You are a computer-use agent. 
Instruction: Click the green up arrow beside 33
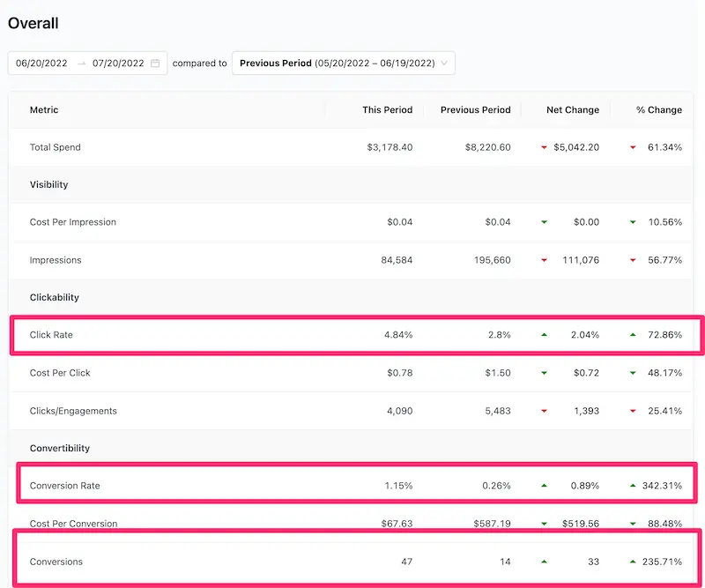544,562
